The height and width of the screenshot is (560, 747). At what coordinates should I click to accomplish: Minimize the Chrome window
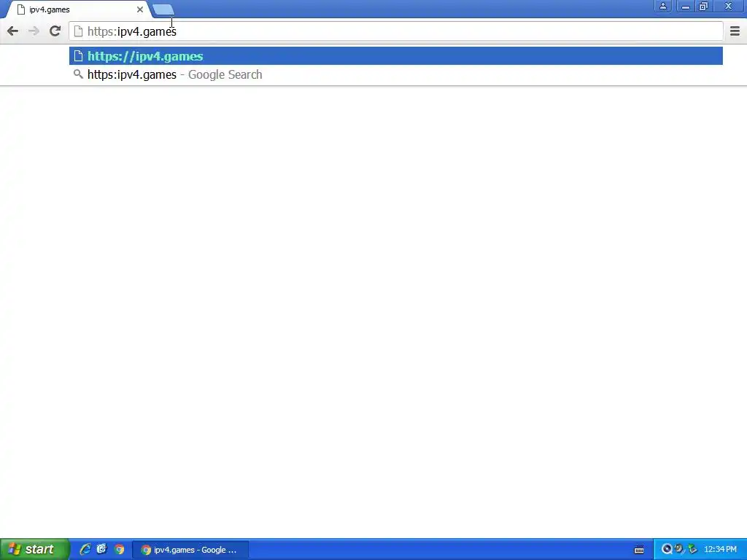point(685,6)
